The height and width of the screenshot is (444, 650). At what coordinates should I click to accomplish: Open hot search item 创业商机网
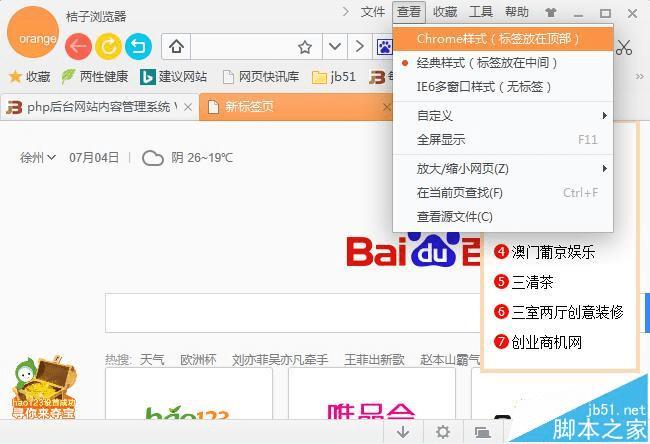tap(538, 342)
